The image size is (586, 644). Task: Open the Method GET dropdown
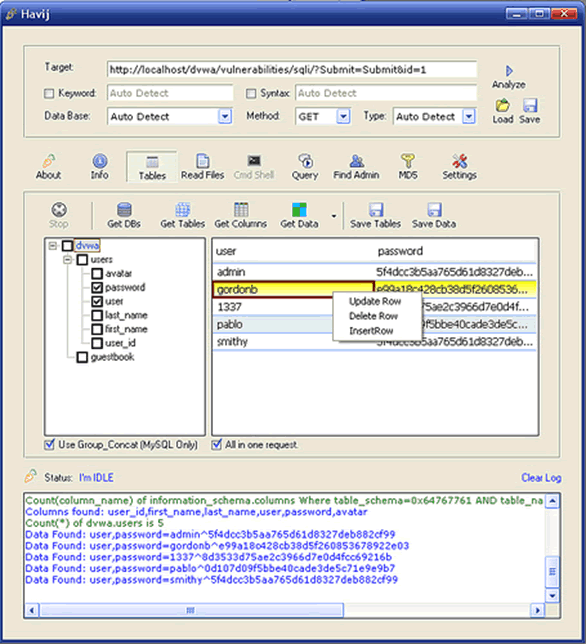click(343, 116)
